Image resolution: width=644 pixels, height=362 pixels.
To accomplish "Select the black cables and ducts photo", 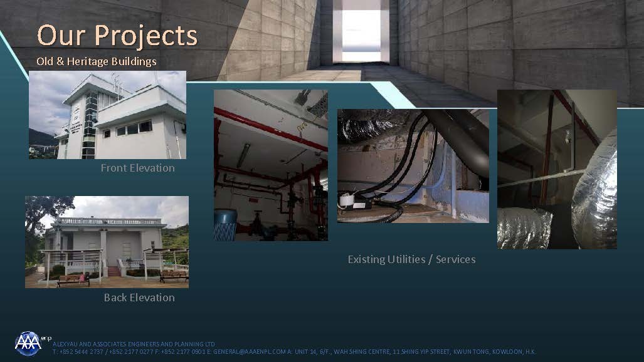I will (413, 166).
